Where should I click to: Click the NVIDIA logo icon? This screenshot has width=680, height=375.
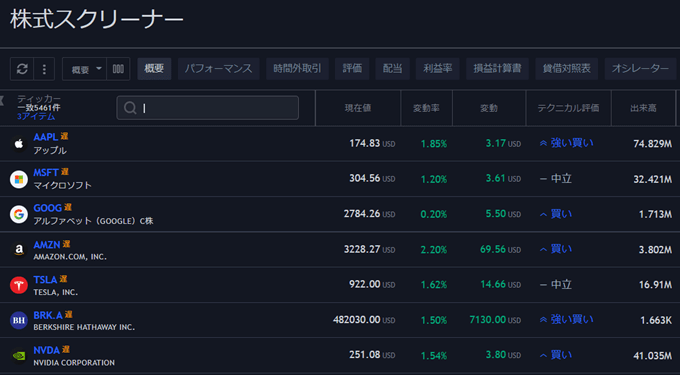point(19,355)
